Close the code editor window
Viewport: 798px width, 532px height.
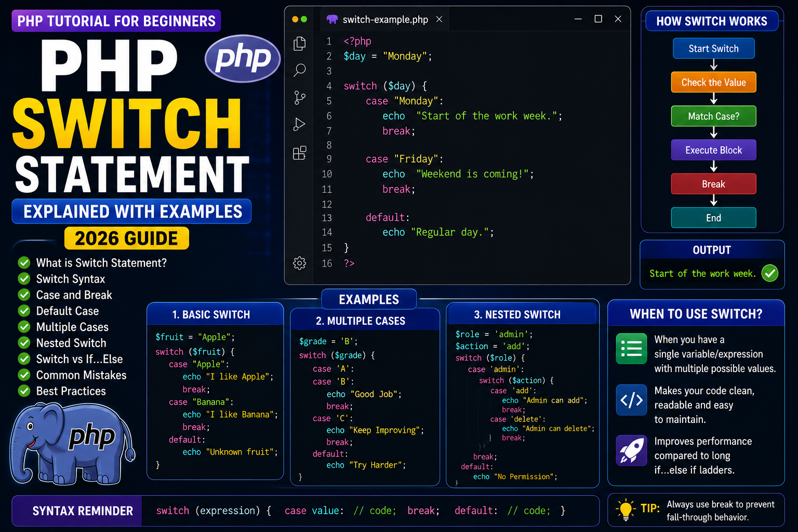618,19
